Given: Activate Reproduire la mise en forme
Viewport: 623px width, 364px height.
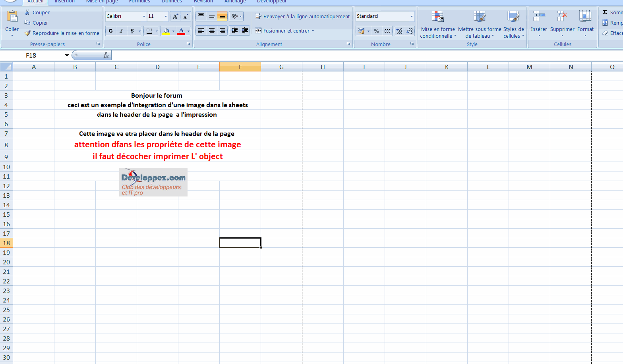Looking at the screenshot, I should coord(62,33).
